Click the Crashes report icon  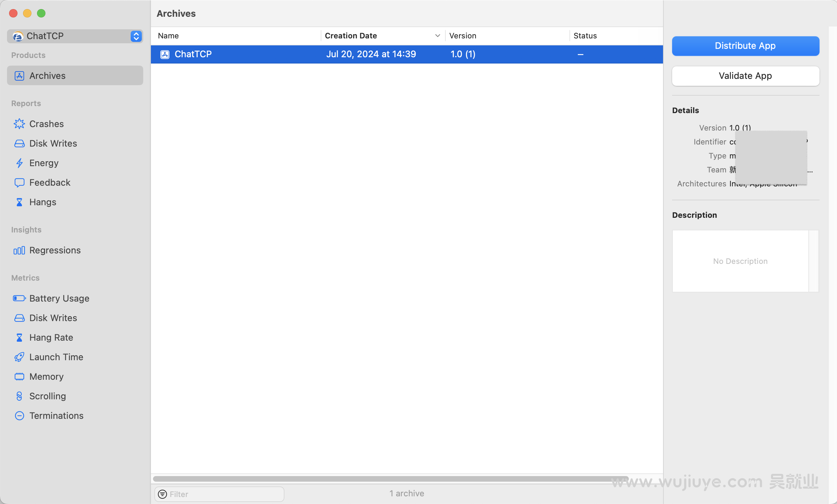19,124
